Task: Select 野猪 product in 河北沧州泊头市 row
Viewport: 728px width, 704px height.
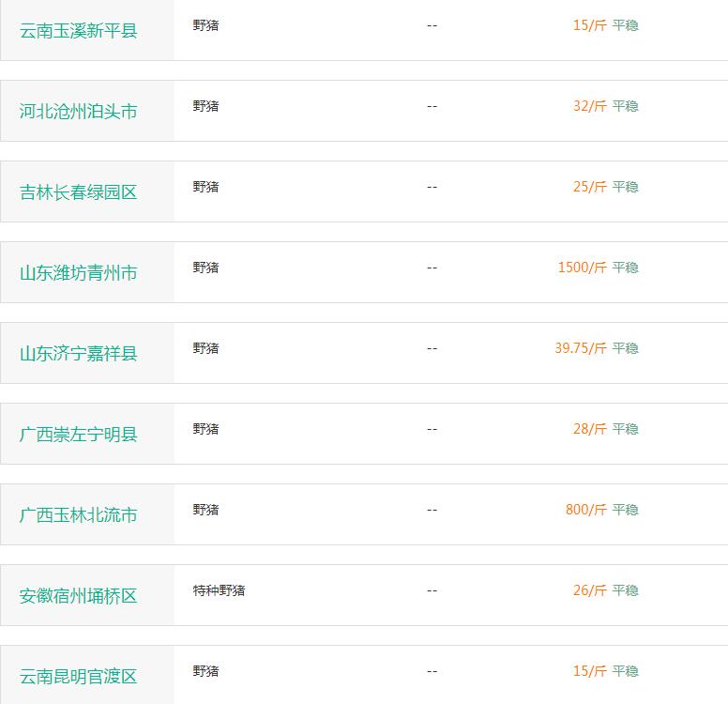Action: (x=205, y=106)
